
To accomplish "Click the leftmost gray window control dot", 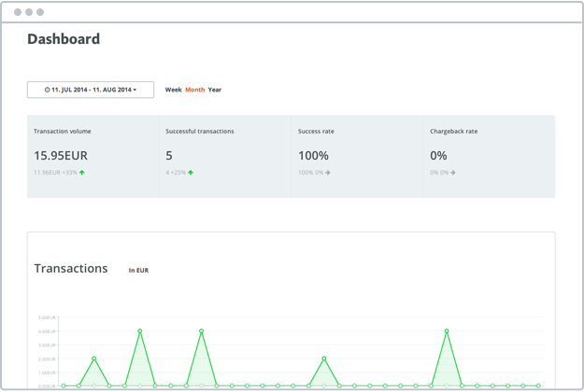I will click(18, 12).
